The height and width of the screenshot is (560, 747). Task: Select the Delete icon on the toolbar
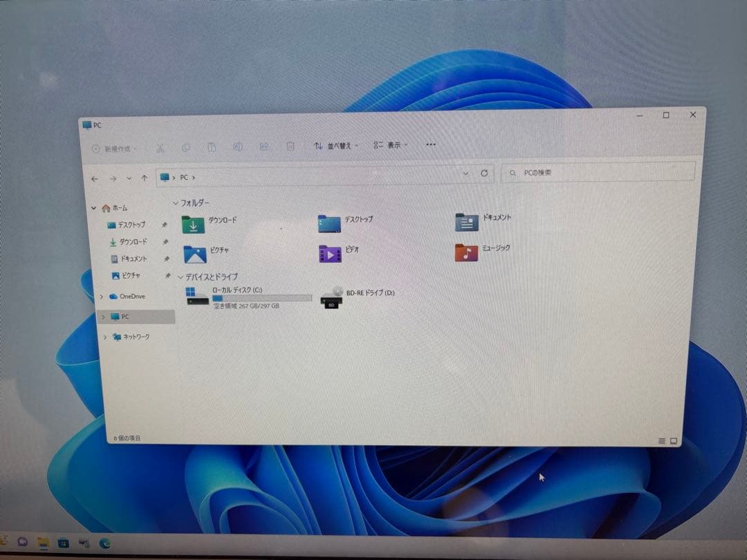tap(290, 147)
